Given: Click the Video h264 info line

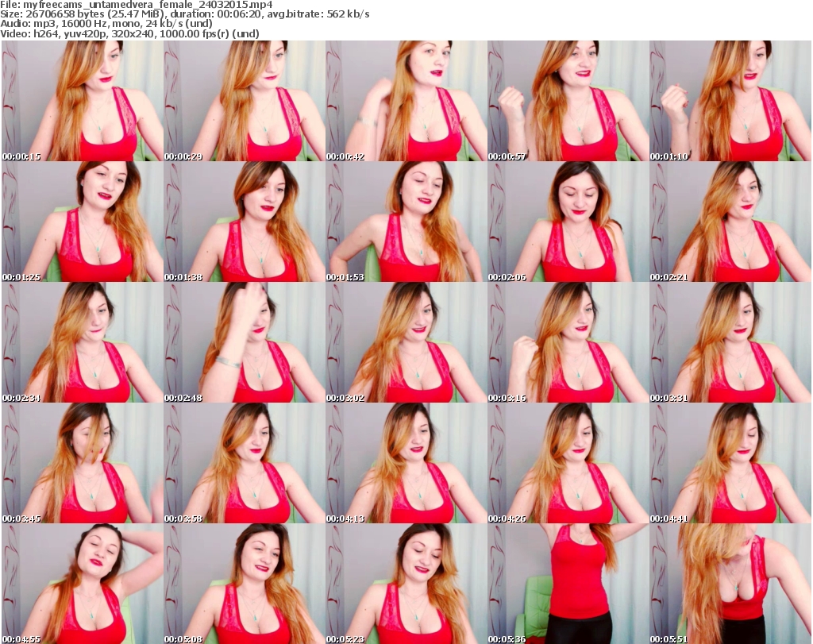Looking at the screenshot, I should pyautogui.click(x=129, y=33).
